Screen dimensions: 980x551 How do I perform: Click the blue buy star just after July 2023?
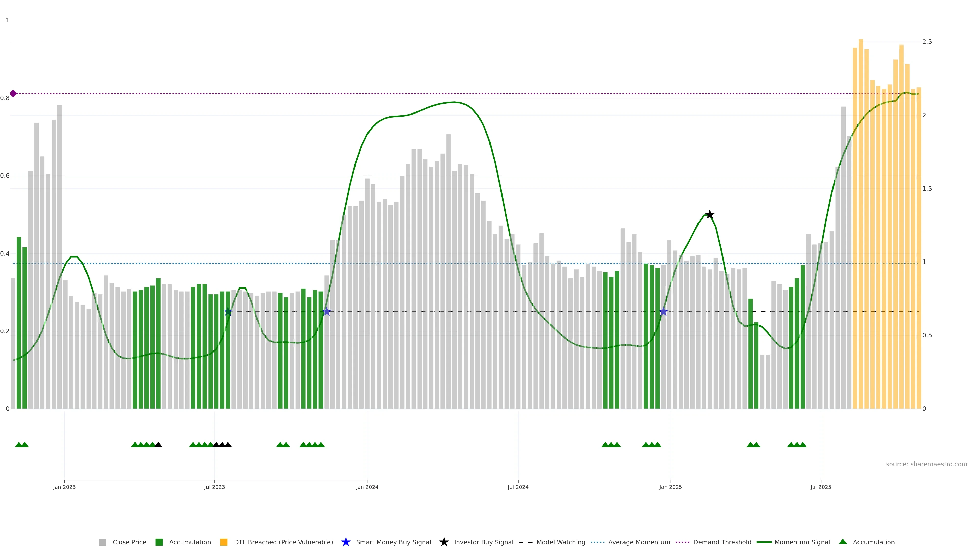pos(228,311)
